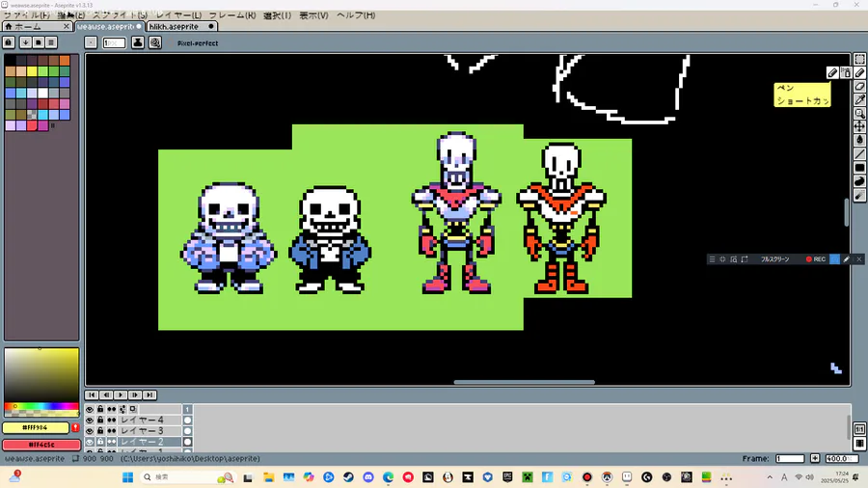868x488 pixels.
Task: Go to last frame button
Action: pos(149,394)
